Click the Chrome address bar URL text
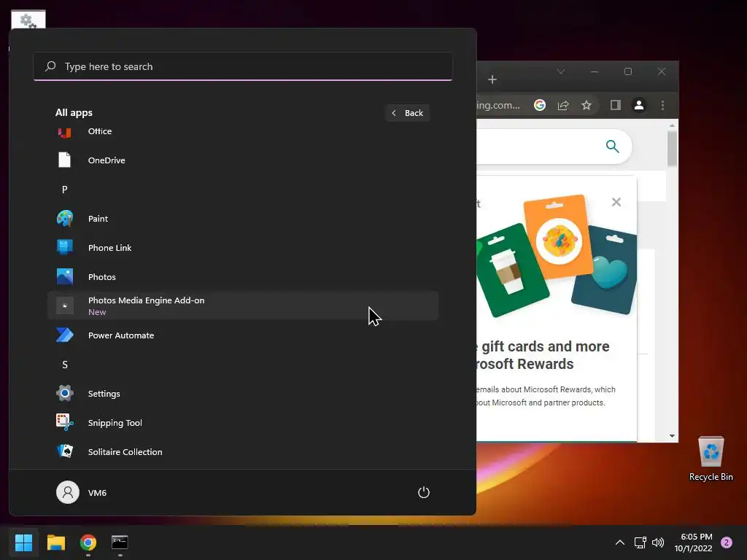The width and height of the screenshot is (747, 560). click(x=498, y=105)
